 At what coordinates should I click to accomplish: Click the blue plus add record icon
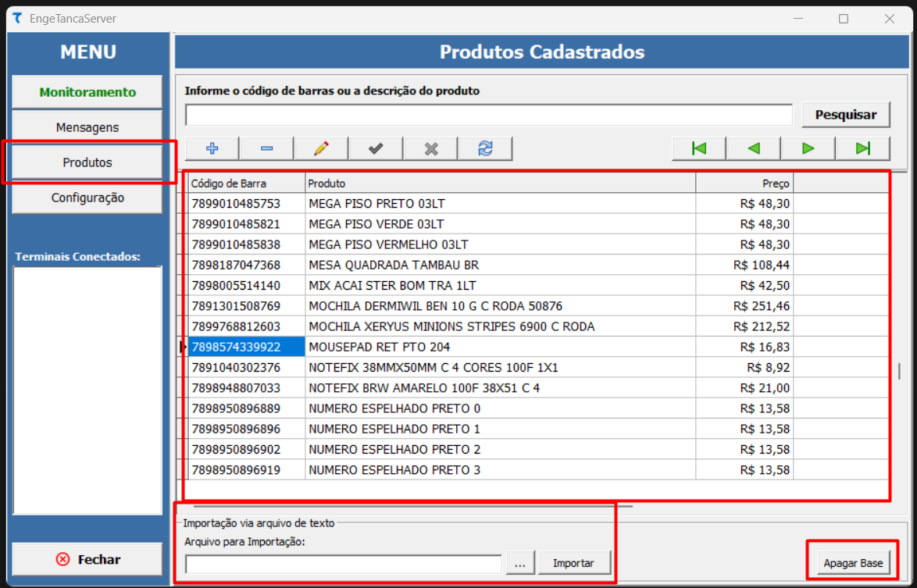point(212,148)
